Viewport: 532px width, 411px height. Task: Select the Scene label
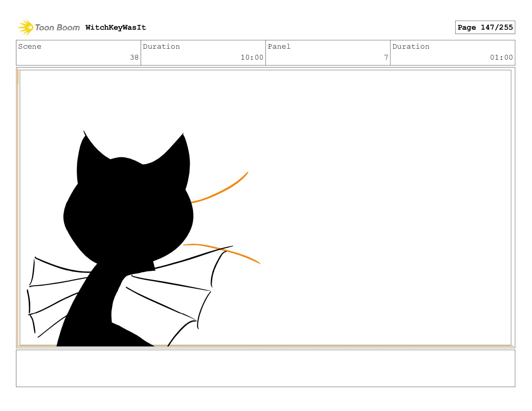click(30, 46)
